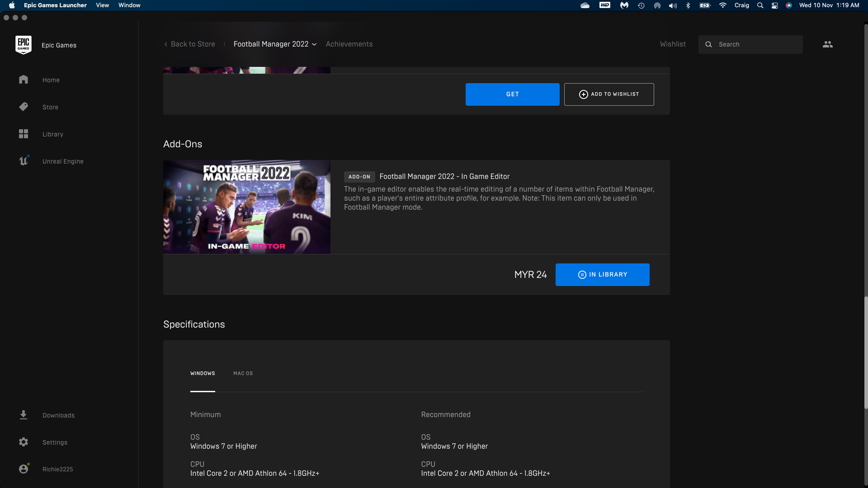The image size is (868, 488).
Task: Open the cloud sync menu bar icon
Action: point(585,5)
